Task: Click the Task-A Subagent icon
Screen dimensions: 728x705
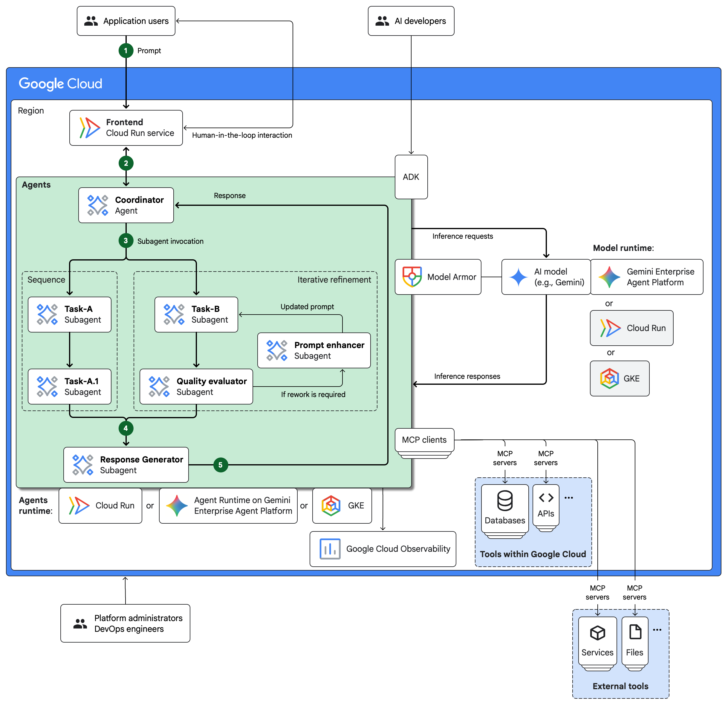Action: coord(47,315)
